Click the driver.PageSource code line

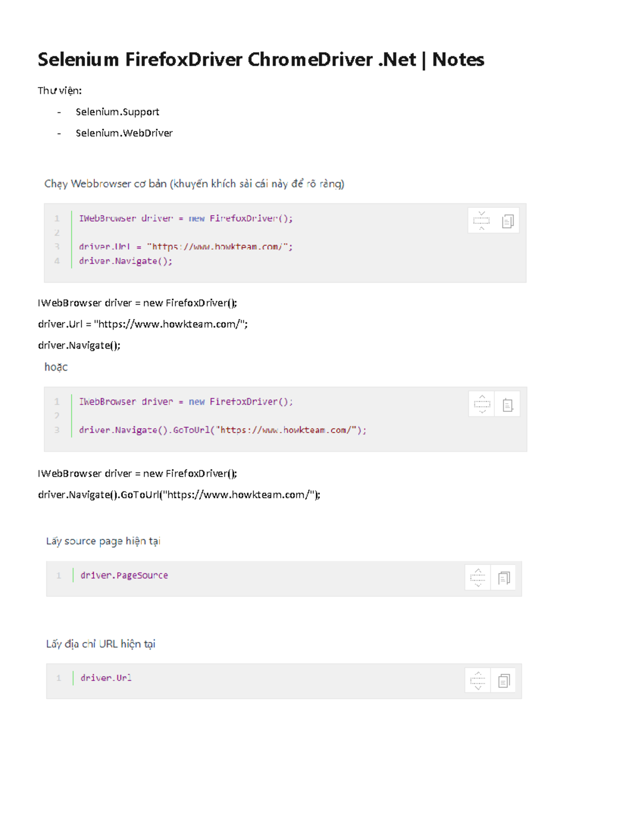pos(124,575)
